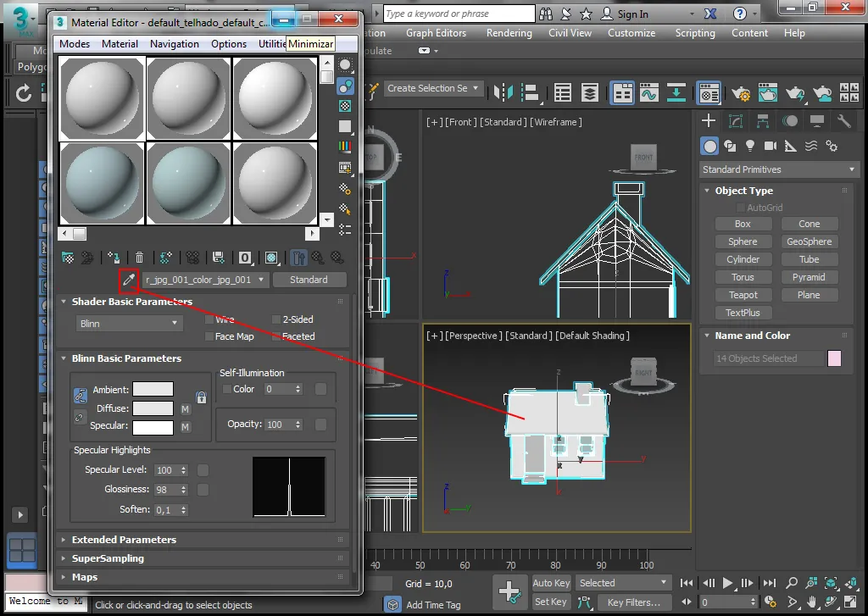
Task: Enable the Faceted checkbox
Action: point(276,336)
